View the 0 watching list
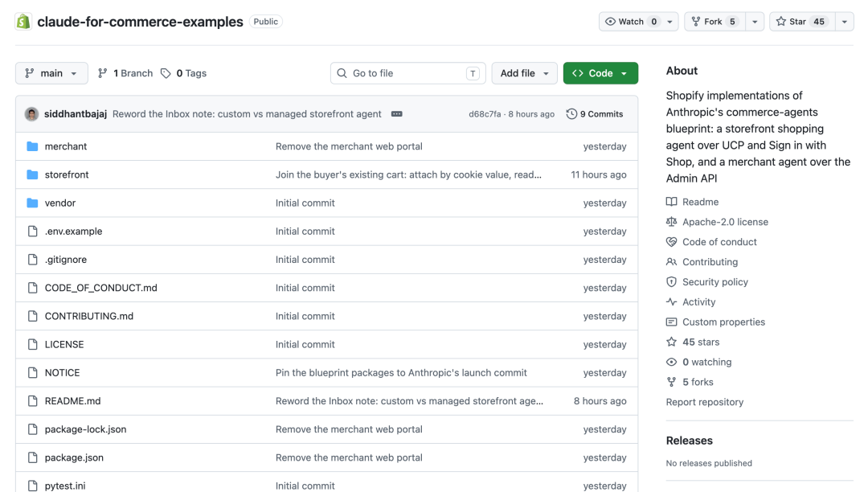This screenshot has height=492, width=868. coord(707,362)
